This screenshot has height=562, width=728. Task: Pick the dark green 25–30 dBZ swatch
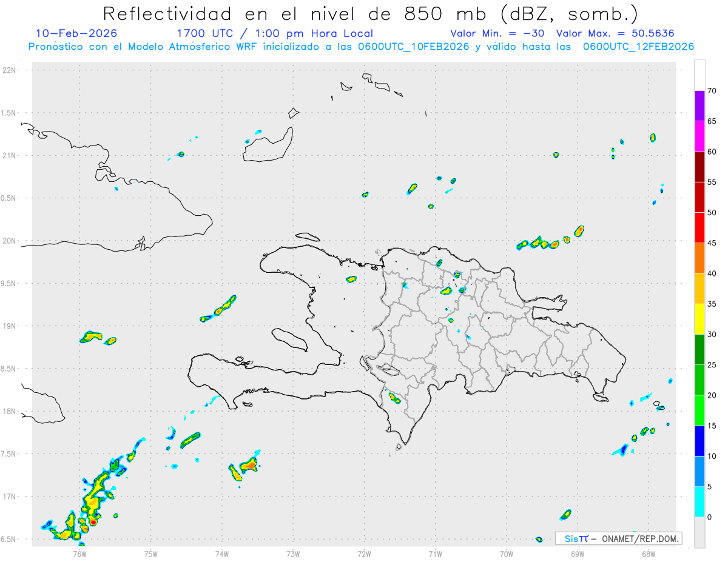tap(699, 350)
